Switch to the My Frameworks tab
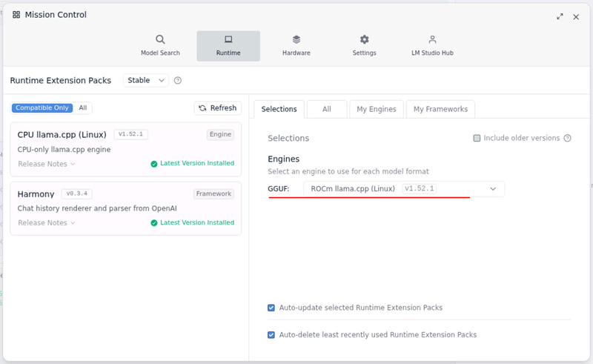 440,109
